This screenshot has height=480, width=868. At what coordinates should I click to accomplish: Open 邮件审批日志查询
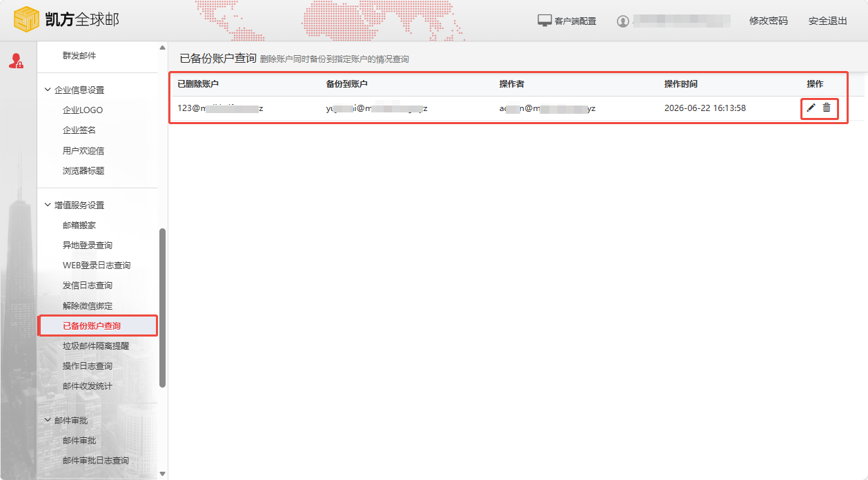coord(96,460)
